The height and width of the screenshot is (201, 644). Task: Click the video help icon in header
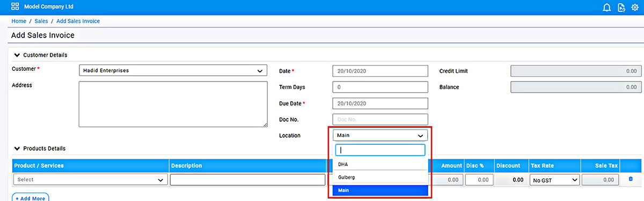[x=621, y=8]
